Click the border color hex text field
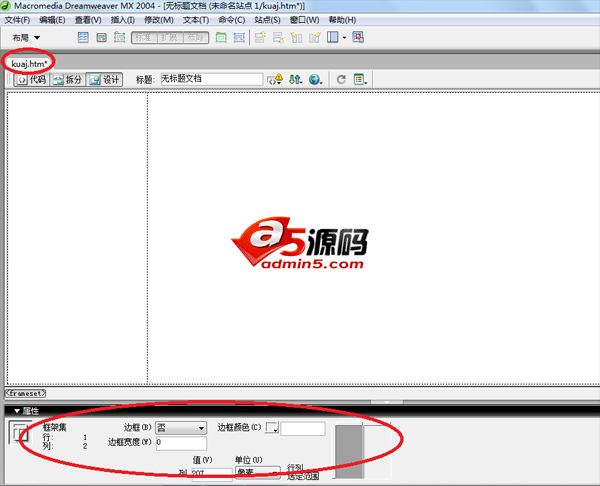600x486 pixels. click(x=303, y=428)
